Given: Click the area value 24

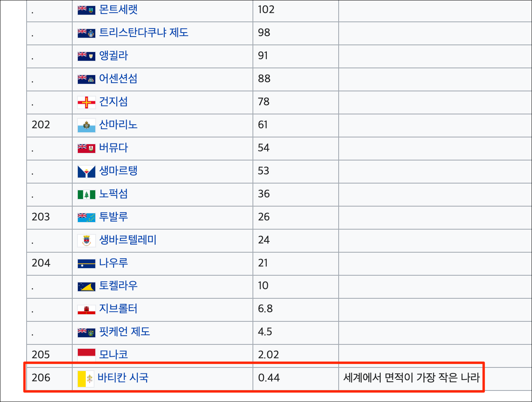Looking at the screenshot, I should tap(264, 240).
